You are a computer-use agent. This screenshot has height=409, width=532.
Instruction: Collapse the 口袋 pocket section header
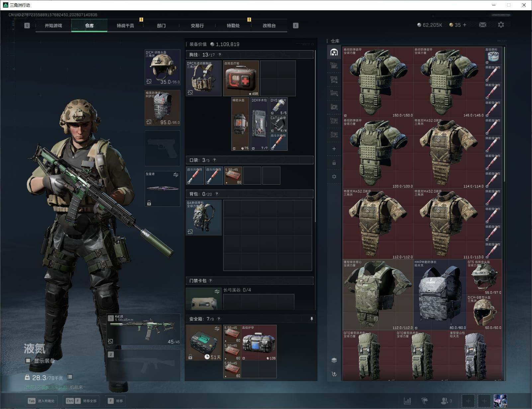pos(249,160)
